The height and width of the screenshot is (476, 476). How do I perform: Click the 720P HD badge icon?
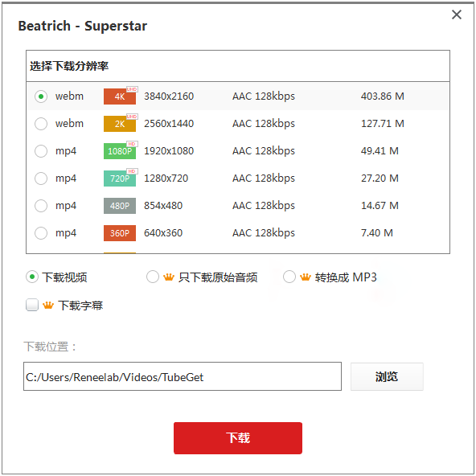coord(120,178)
